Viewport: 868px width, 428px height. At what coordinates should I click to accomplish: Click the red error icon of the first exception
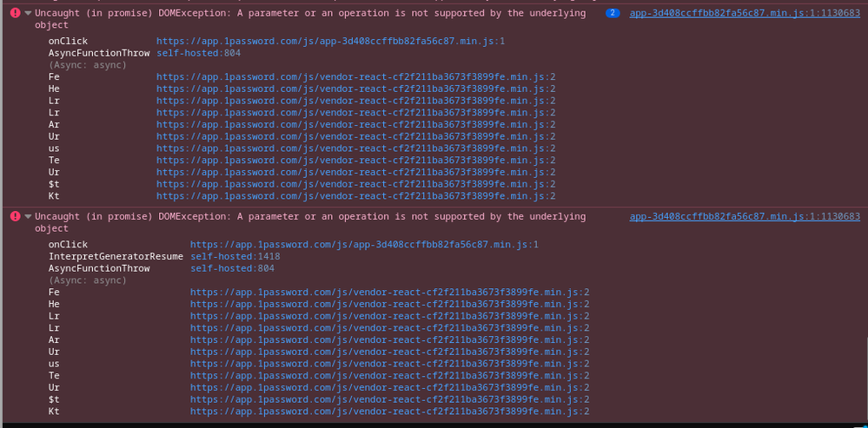coord(15,14)
